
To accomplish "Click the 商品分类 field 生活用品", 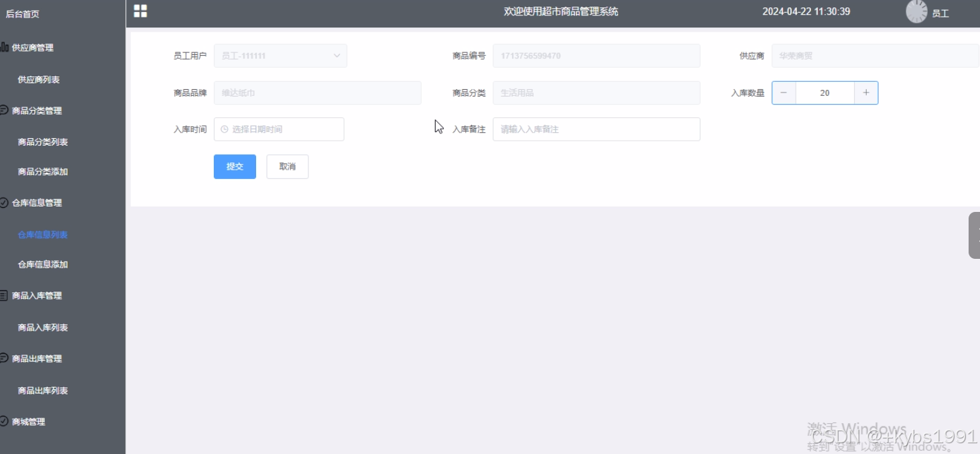I will pyautogui.click(x=597, y=93).
